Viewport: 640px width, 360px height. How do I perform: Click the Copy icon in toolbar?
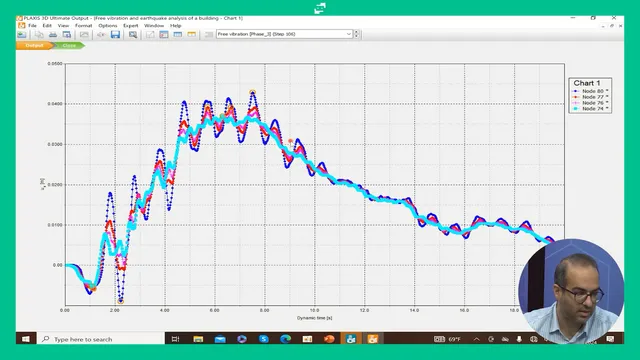[x=39, y=35]
